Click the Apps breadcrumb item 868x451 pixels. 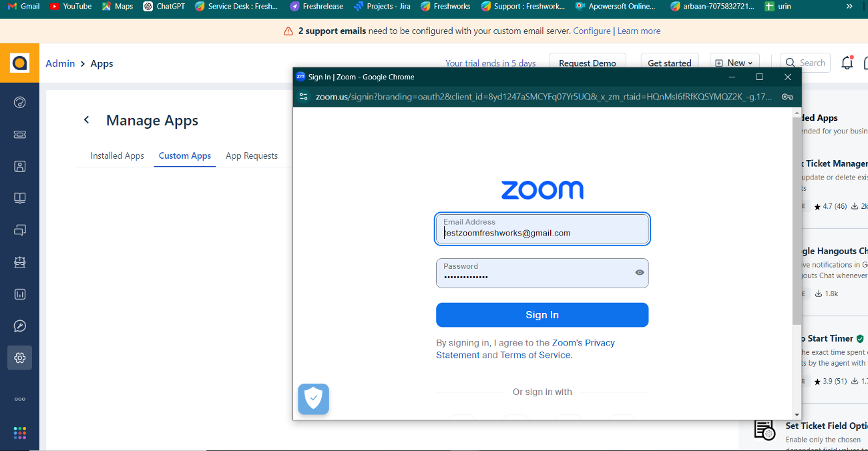pyautogui.click(x=101, y=63)
